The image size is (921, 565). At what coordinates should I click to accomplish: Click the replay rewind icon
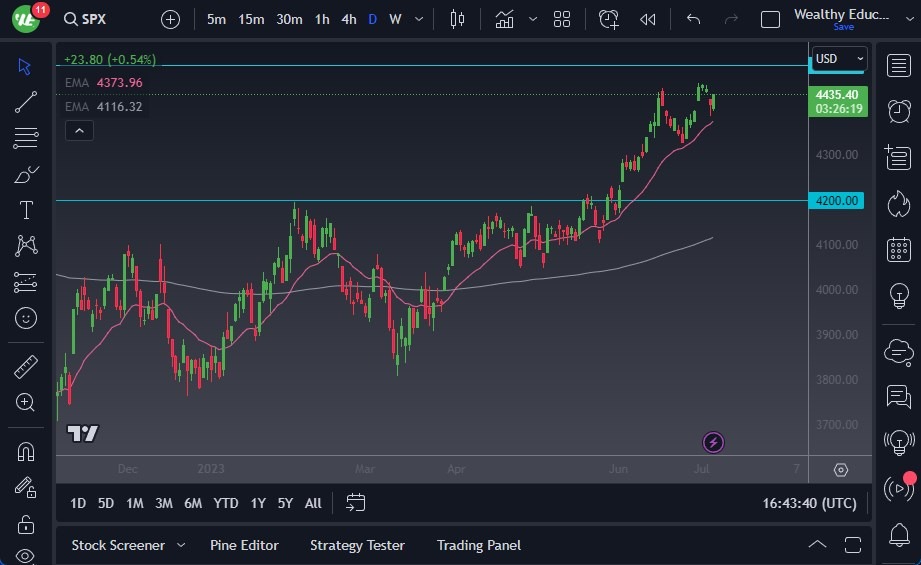[648, 19]
